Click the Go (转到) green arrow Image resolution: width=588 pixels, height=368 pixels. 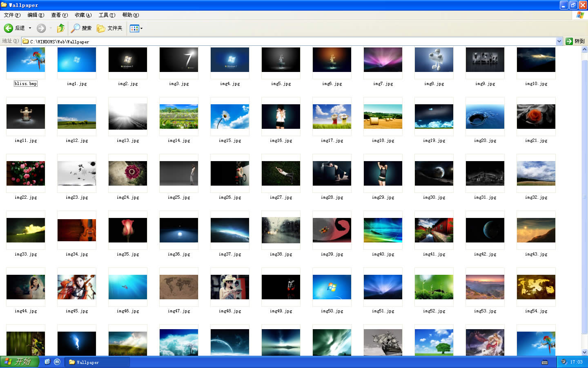coord(569,41)
